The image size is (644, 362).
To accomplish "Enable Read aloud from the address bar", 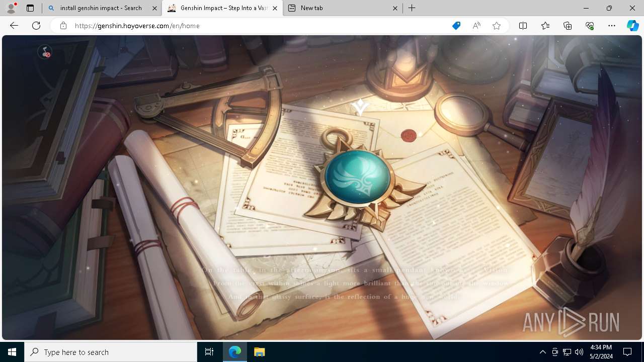I will [476, 26].
